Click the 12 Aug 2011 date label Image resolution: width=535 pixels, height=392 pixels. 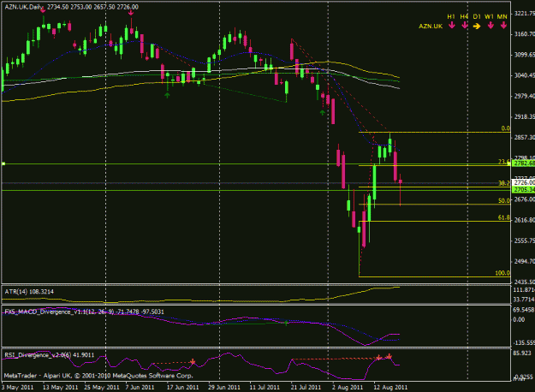tap(390, 387)
